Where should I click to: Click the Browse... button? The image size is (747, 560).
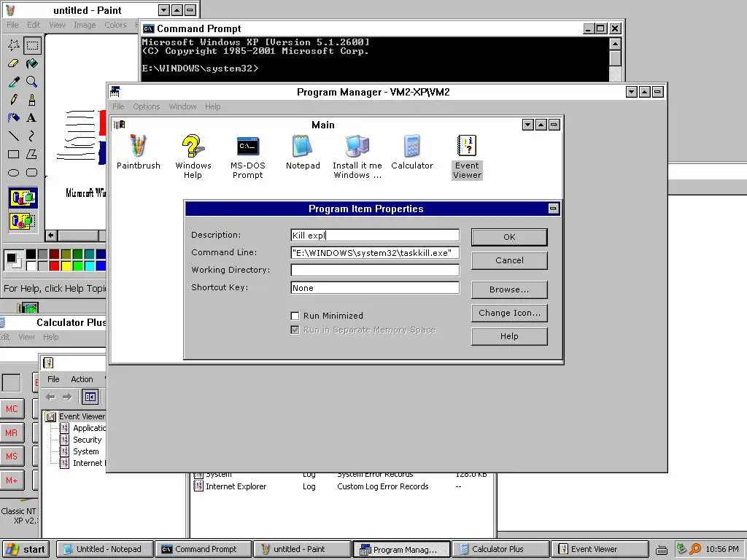pos(509,289)
